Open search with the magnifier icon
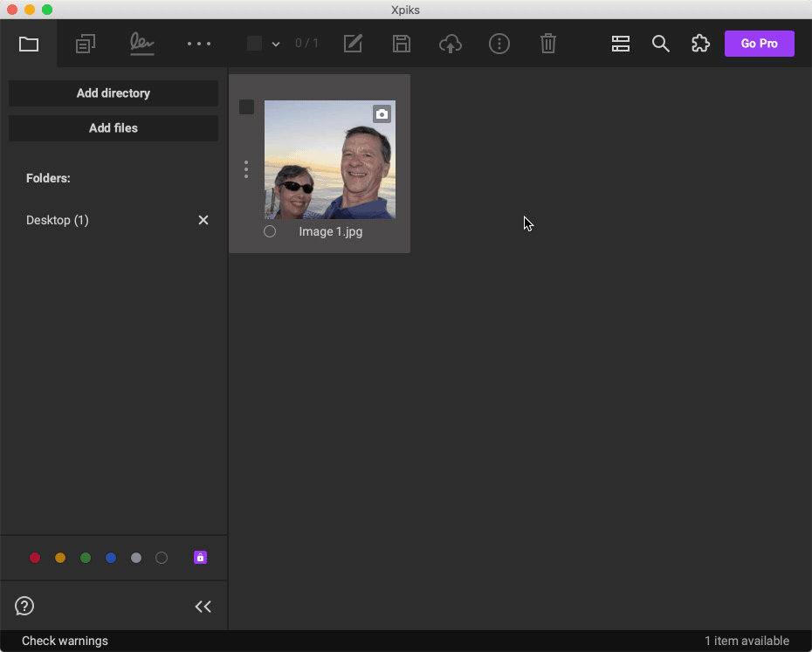This screenshot has height=652, width=812. click(660, 44)
